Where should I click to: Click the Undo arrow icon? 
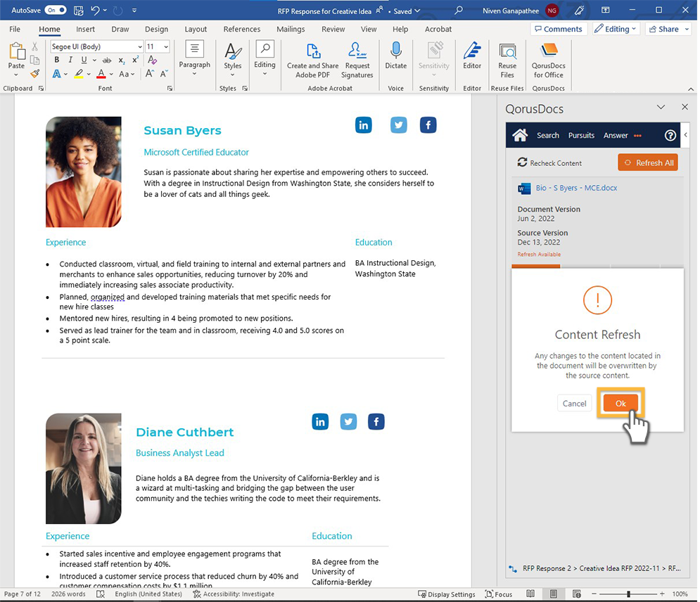pyautogui.click(x=96, y=11)
